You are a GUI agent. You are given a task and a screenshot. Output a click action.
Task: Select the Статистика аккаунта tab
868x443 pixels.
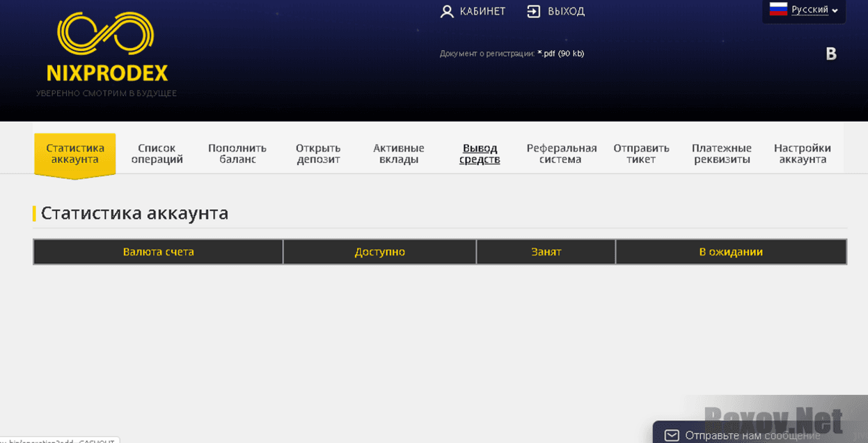[75, 154]
